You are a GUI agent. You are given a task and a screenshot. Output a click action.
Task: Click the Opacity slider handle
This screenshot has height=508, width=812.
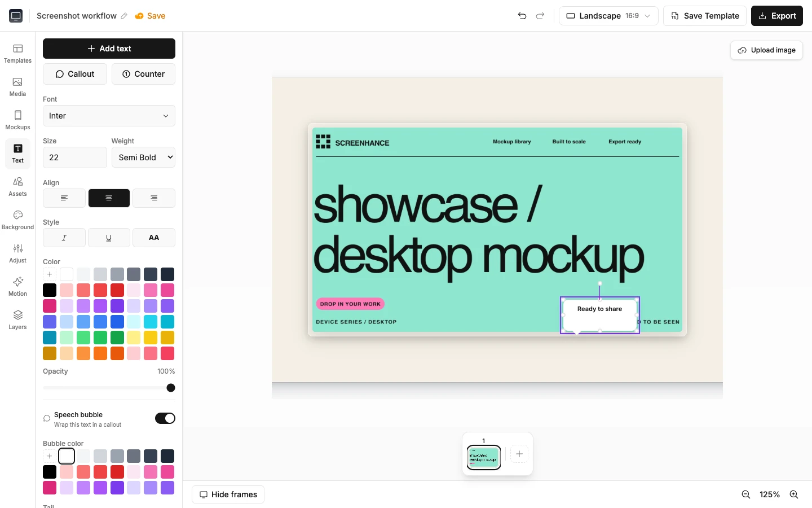pos(171,388)
